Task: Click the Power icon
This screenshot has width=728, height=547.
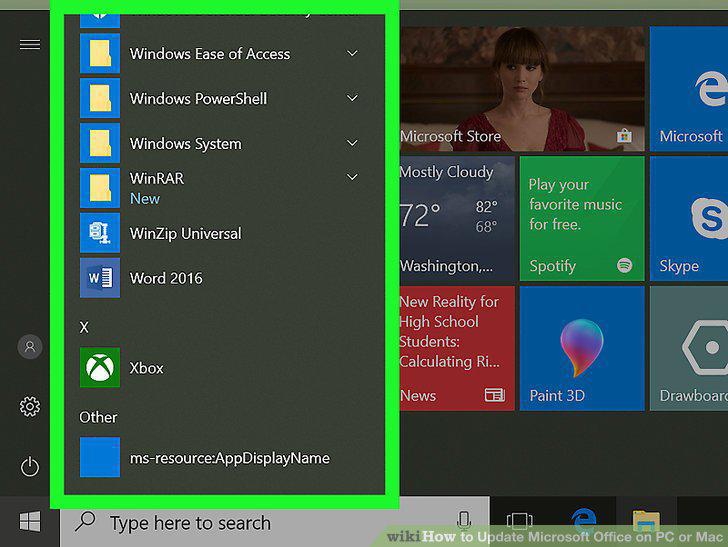Action: [30, 466]
